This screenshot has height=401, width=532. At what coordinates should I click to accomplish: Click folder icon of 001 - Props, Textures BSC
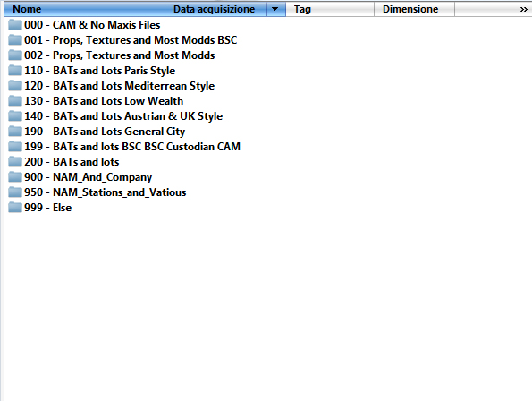click(15, 40)
